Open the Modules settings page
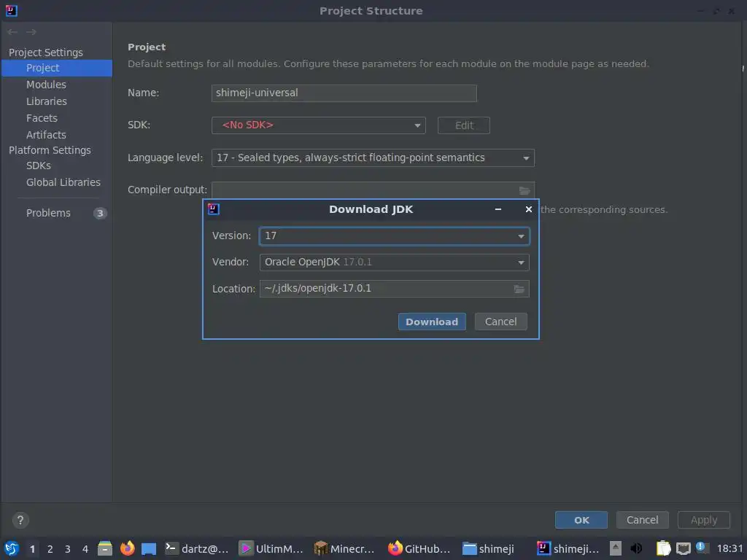Viewport: 747px width, 560px height. [46, 85]
